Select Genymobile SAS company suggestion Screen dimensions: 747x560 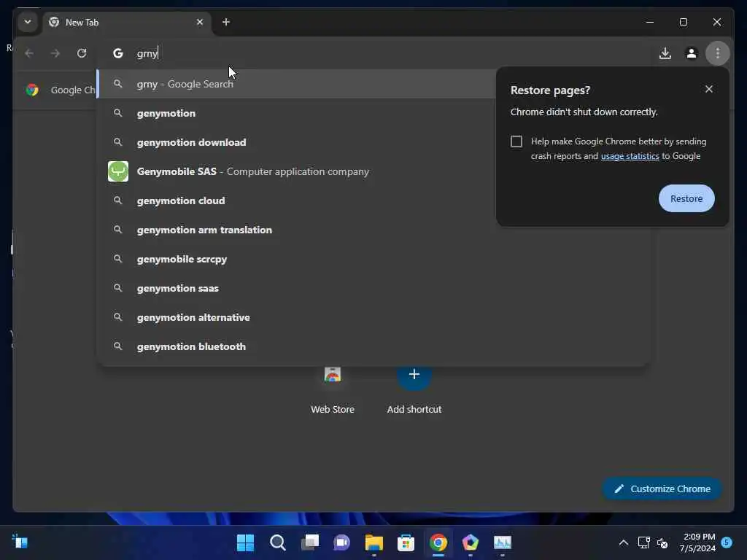coord(297,171)
